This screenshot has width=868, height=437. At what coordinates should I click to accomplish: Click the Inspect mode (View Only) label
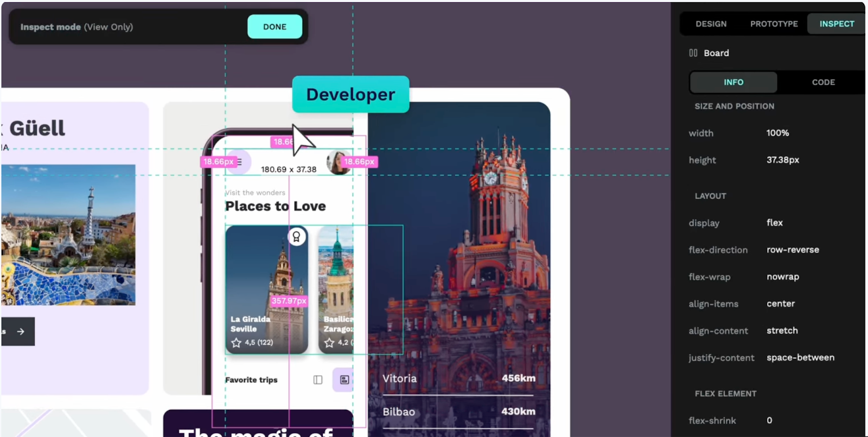[x=76, y=27]
